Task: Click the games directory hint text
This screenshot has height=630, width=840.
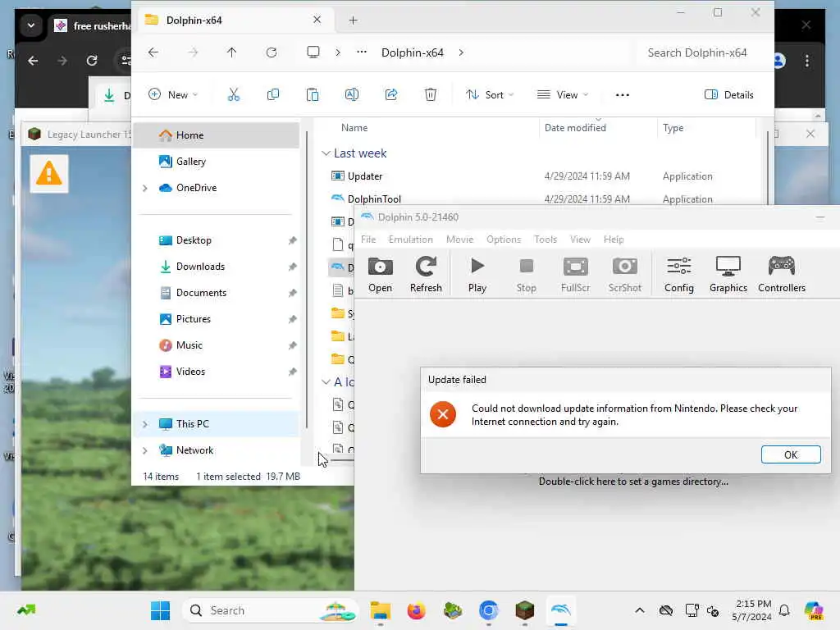Action: [633, 481]
